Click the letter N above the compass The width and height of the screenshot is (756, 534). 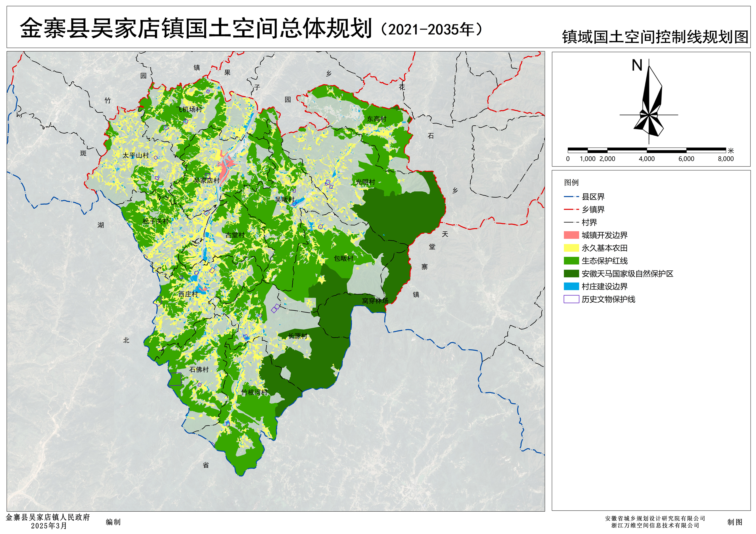coord(637,65)
